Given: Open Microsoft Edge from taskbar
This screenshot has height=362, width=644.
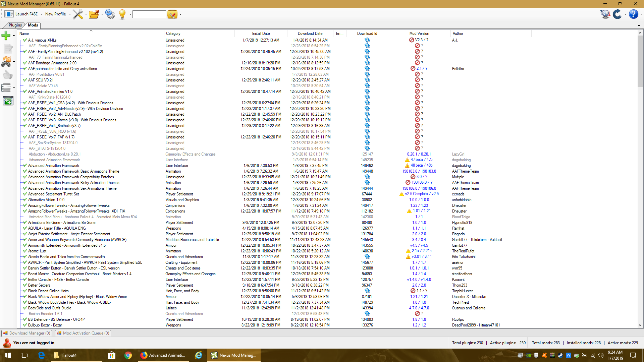Looking at the screenshot, I should click(x=42, y=355).
